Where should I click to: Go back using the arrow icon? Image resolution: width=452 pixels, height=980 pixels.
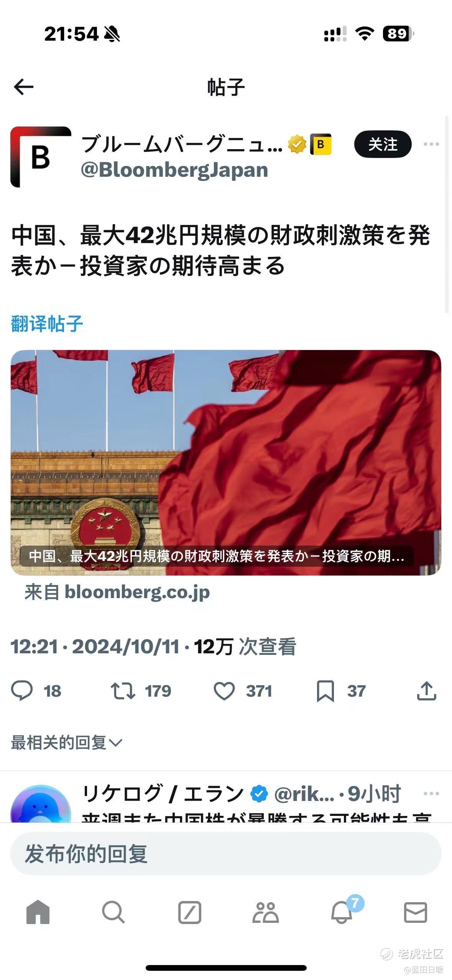click(24, 87)
